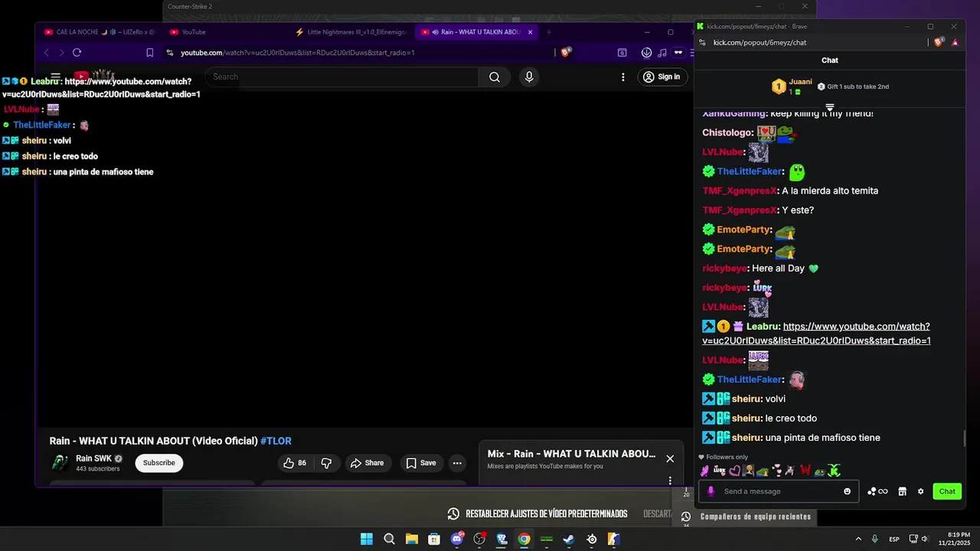Viewport: 980px width, 551px height.
Task: Open site information icon in address bar
Action: pos(170,53)
